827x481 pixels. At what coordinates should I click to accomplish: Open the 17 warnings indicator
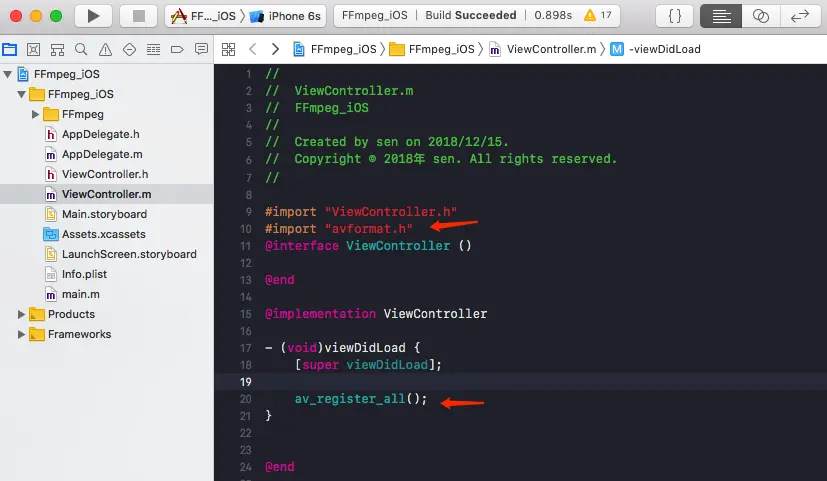tap(598, 15)
